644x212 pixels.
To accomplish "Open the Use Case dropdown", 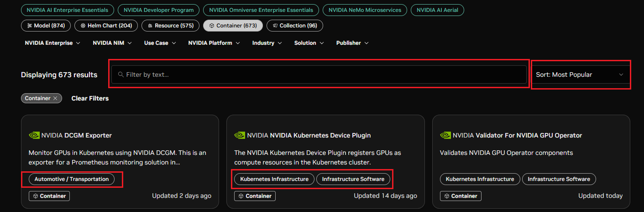I will click(160, 43).
